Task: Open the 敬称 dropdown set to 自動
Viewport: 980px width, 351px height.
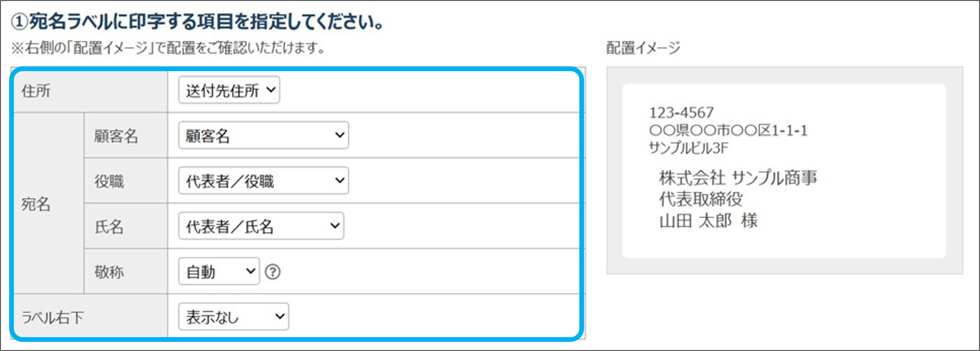Action: click(219, 272)
